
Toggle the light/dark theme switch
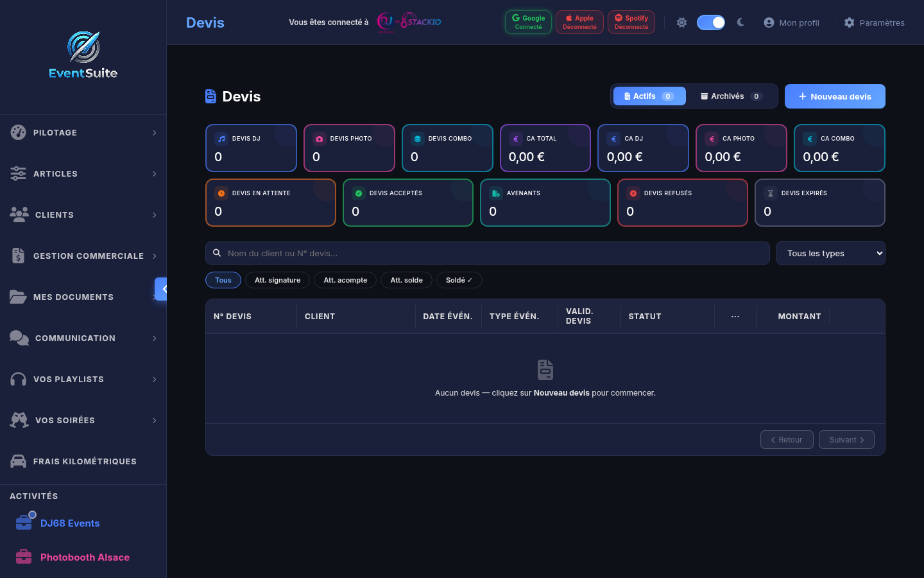pyautogui.click(x=710, y=22)
